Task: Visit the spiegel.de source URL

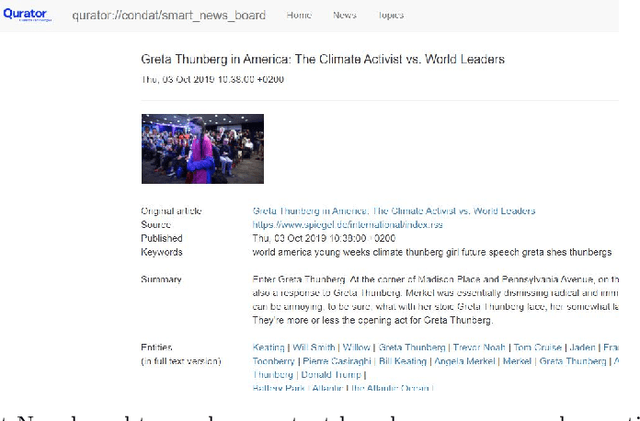Action: 332,225
